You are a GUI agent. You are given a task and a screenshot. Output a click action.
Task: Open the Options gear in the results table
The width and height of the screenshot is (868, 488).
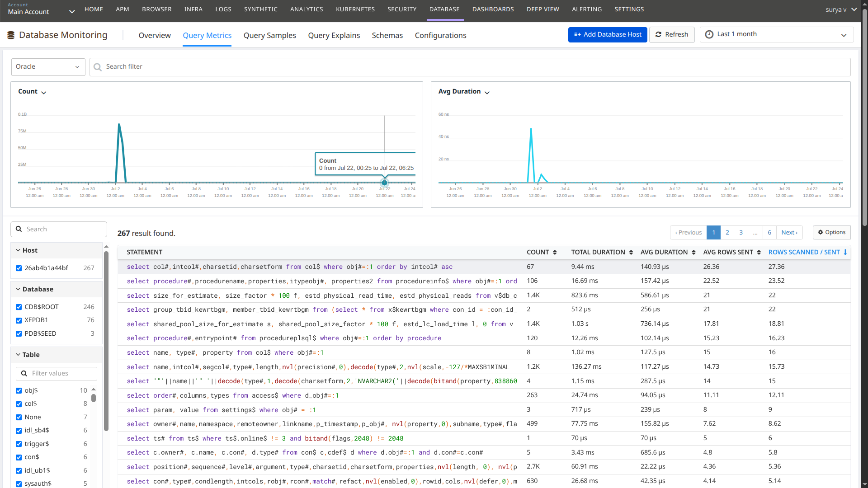[x=820, y=232]
